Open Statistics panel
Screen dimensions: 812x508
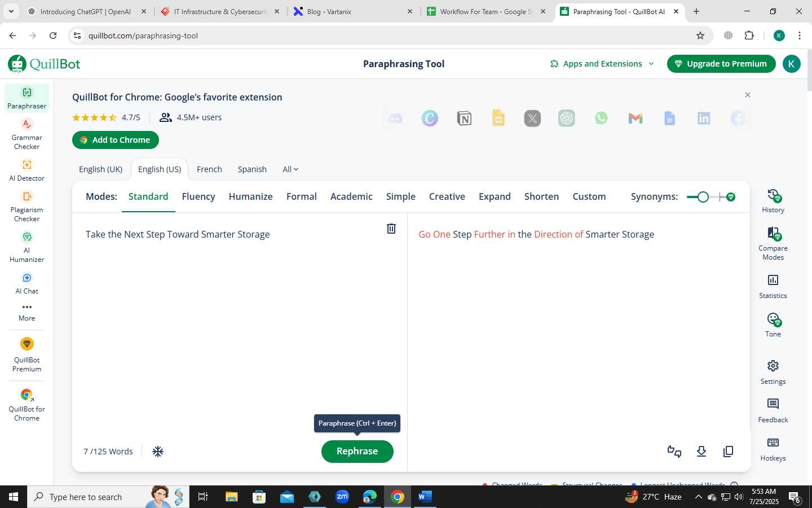point(773,286)
